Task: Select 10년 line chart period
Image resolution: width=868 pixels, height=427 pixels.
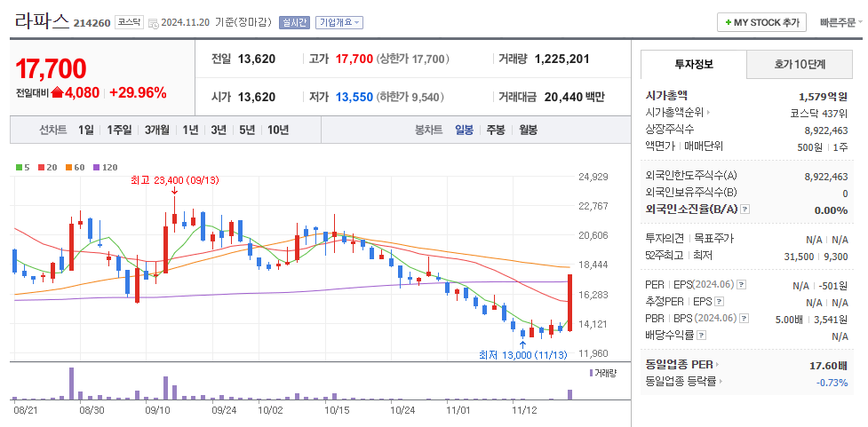Action: coord(278,130)
